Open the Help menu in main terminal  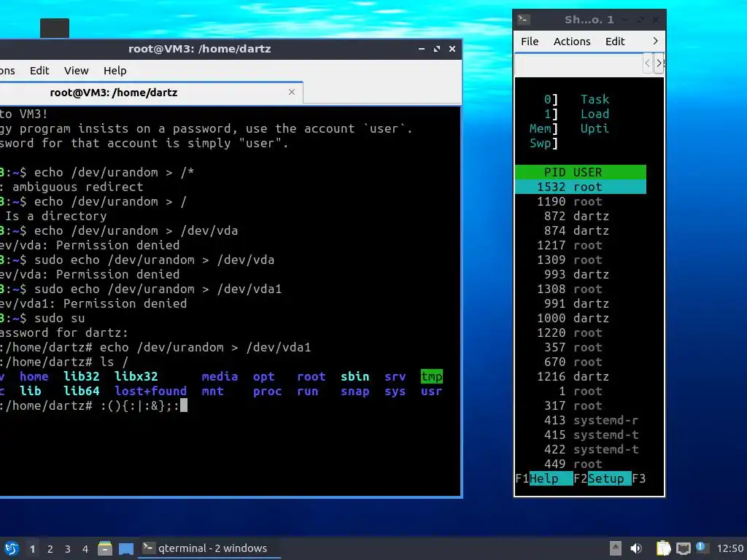click(x=115, y=71)
